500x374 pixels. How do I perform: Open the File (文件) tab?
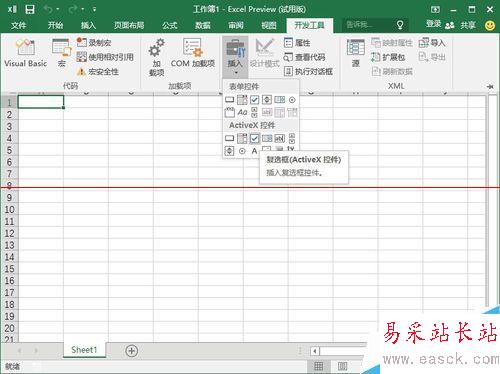point(18,25)
